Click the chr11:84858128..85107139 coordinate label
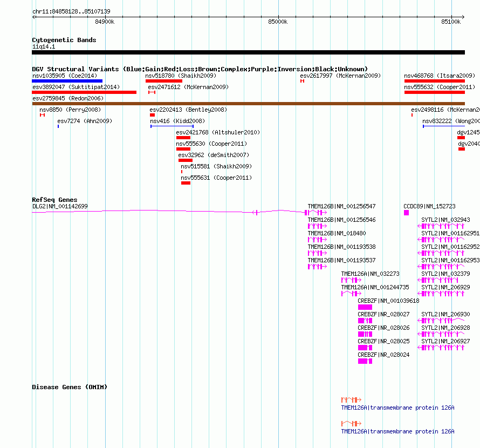The image size is (480, 448). point(71,11)
